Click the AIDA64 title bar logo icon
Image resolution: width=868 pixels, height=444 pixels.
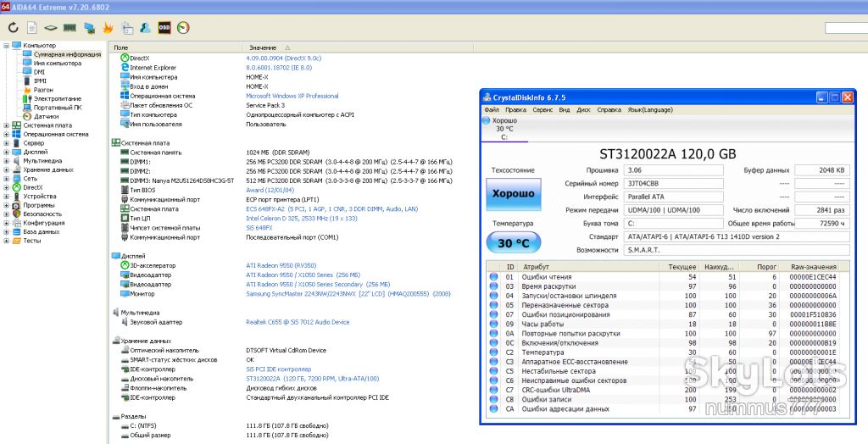[5, 7]
